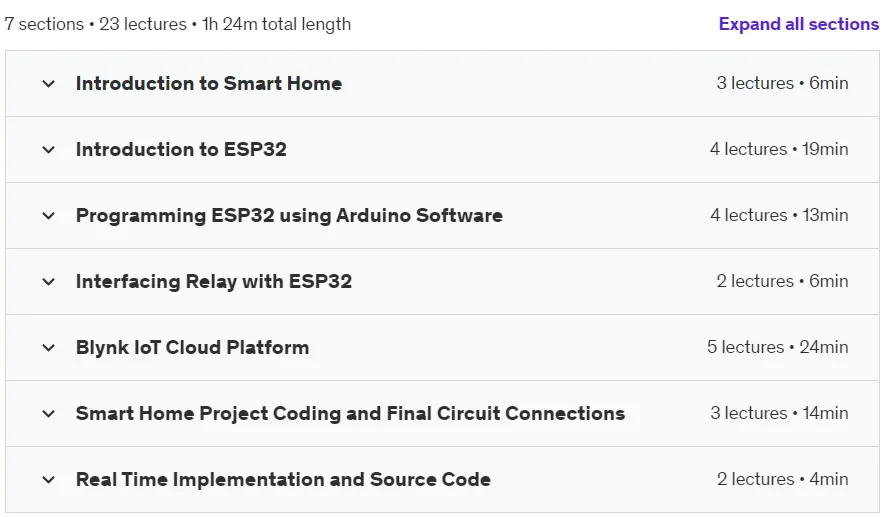885x517 pixels.
Task: Click Smart Home Project Coding and Final Circuit Connections
Action: (x=351, y=414)
